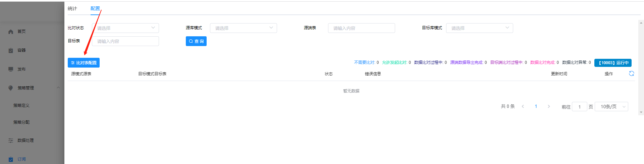This screenshot has width=644, height=164.
Task: Click the 查询 search button
Action: coord(196,41)
